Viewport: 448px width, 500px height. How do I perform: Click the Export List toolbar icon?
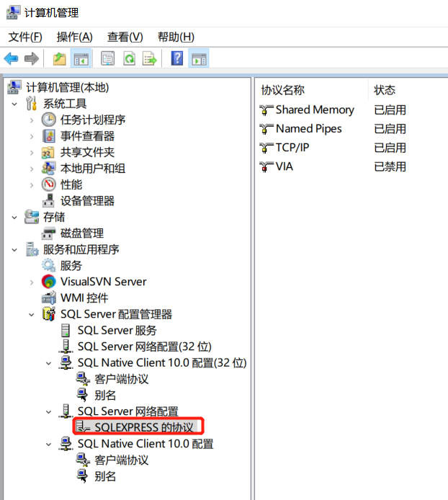pos(150,59)
